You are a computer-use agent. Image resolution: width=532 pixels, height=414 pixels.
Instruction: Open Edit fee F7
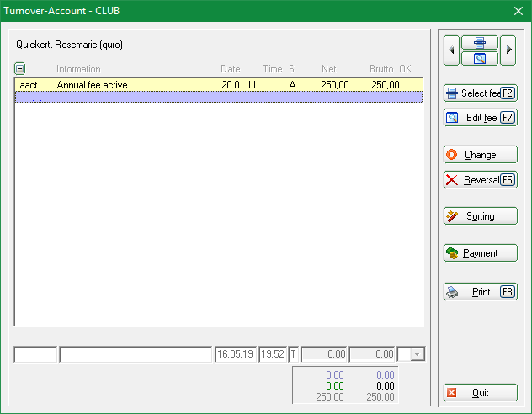(481, 118)
